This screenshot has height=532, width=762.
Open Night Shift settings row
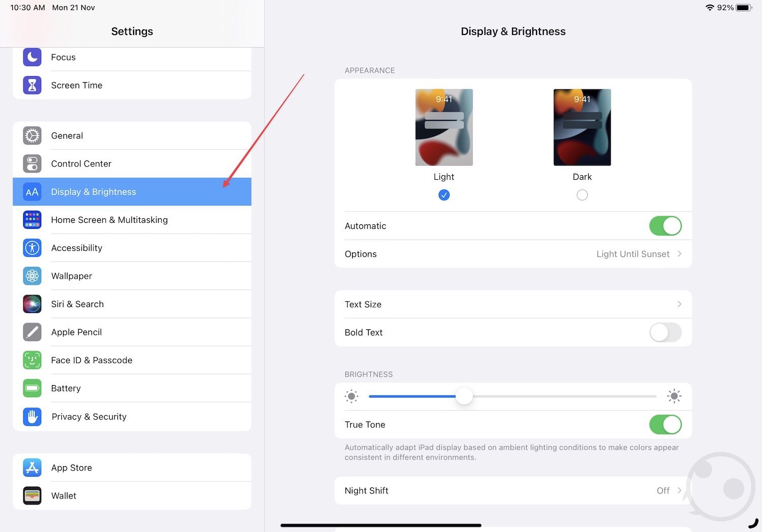tap(513, 490)
